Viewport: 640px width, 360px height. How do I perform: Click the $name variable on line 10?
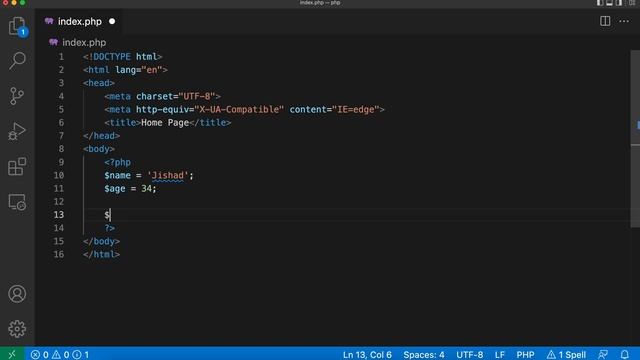[x=118, y=176]
